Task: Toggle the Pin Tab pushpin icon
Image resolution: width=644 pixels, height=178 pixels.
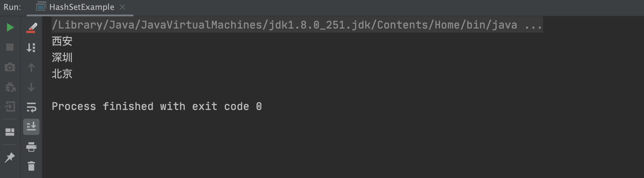Action: pos(10,157)
